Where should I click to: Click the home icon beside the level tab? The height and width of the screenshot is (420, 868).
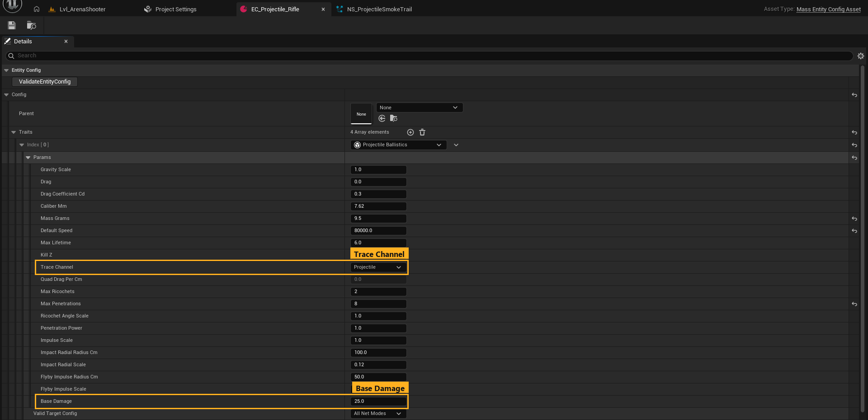(37, 9)
